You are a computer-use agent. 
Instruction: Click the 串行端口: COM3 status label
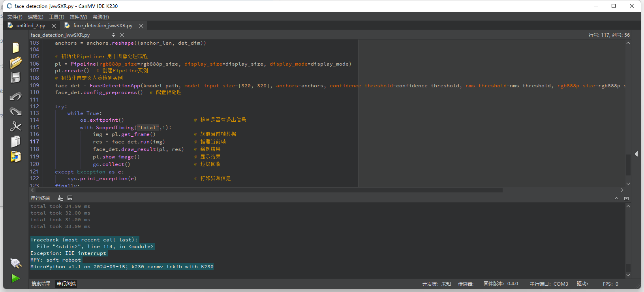tap(549, 284)
